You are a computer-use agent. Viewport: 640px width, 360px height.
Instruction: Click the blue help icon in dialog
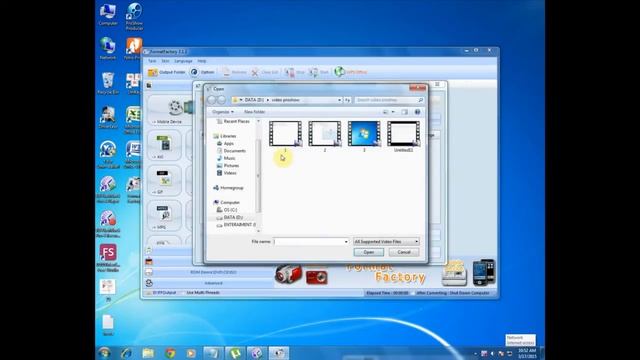point(417,112)
